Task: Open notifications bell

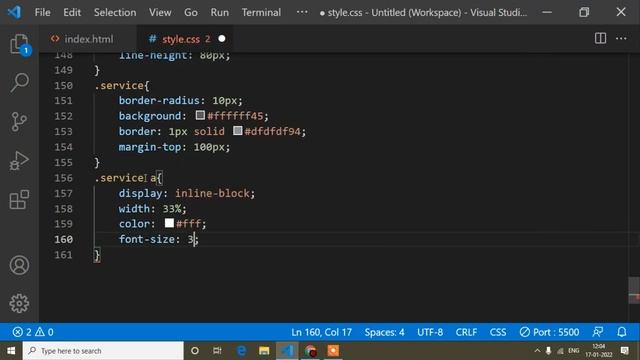Action: (622, 332)
